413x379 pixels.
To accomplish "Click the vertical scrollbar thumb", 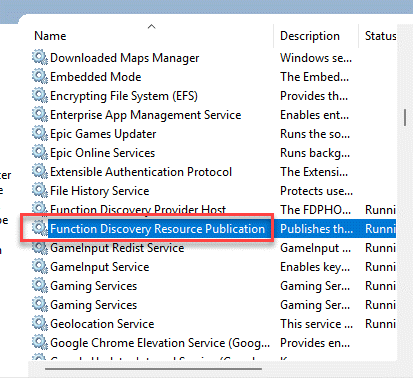I will pos(405,117).
